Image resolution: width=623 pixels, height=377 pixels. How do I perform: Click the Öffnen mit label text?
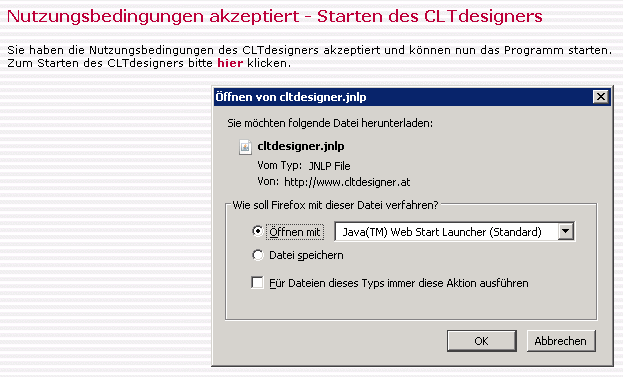pos(295,232)
